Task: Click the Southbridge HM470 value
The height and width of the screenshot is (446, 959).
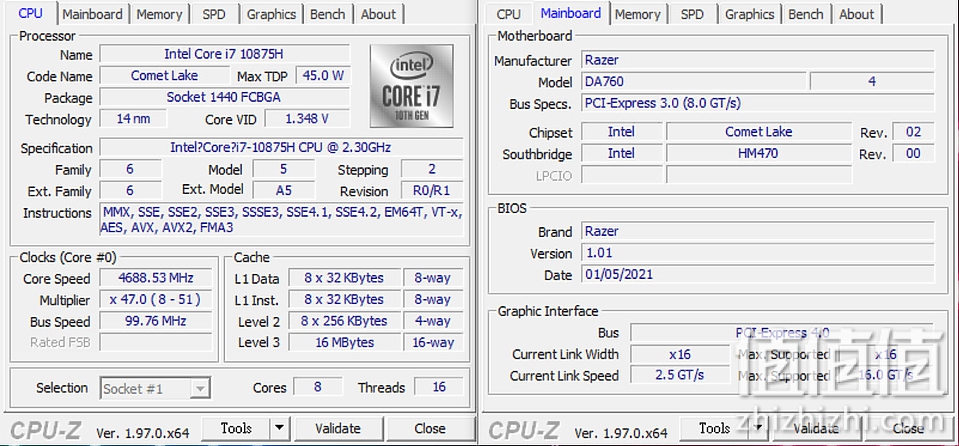Action: pos(758,153)
